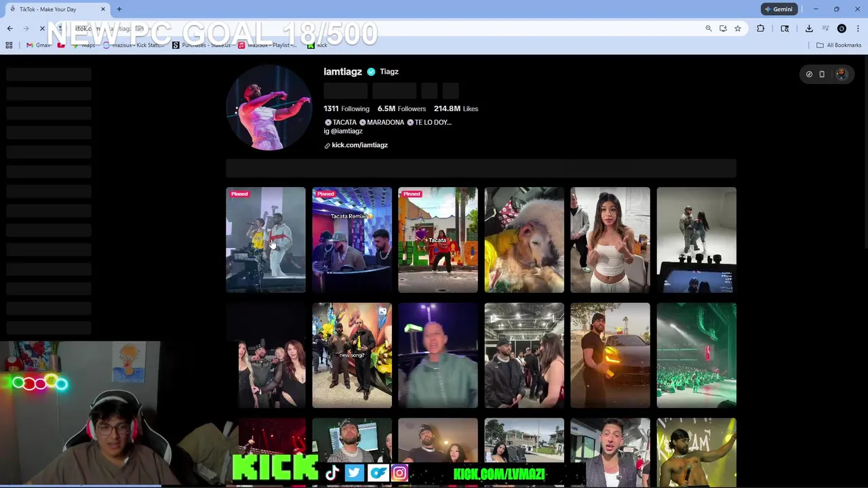
Task: Open the fluffy dog video thumbnail
Action: click(524, 240)
